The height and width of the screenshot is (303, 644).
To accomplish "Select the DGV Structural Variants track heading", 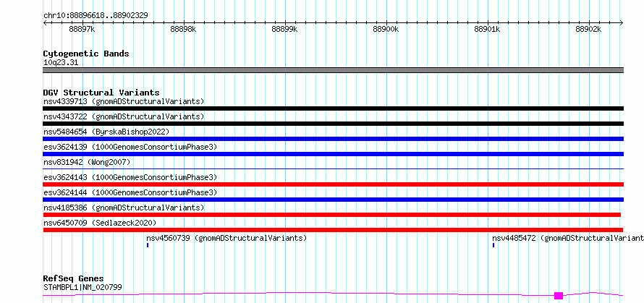I will [101, 93].
